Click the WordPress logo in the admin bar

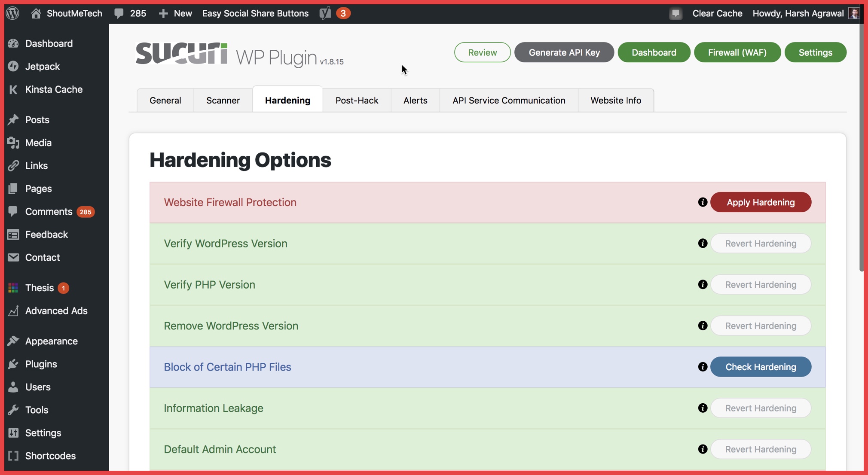(x=12, y=13)
